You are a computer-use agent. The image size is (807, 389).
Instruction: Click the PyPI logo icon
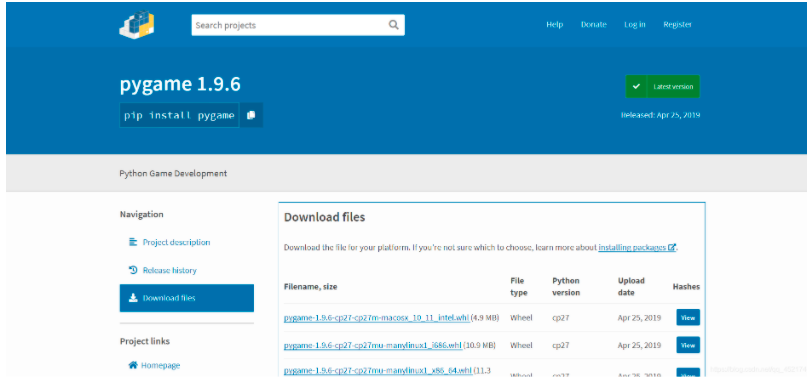137,25
